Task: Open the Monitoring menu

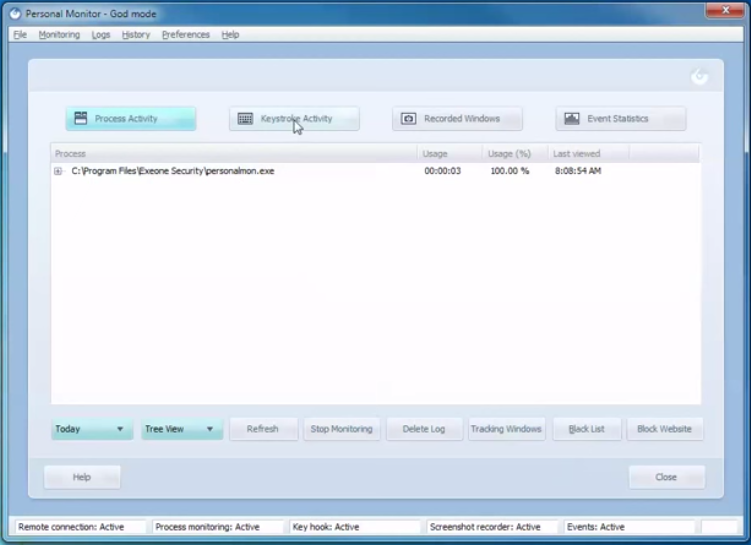Action: click(x=59, y=34)
